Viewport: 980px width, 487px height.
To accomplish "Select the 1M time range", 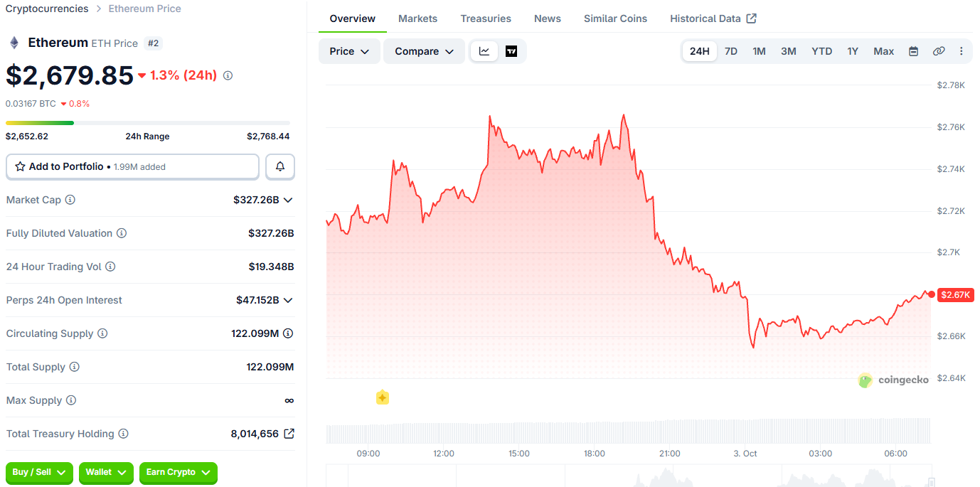I will (x=760, y=51).
